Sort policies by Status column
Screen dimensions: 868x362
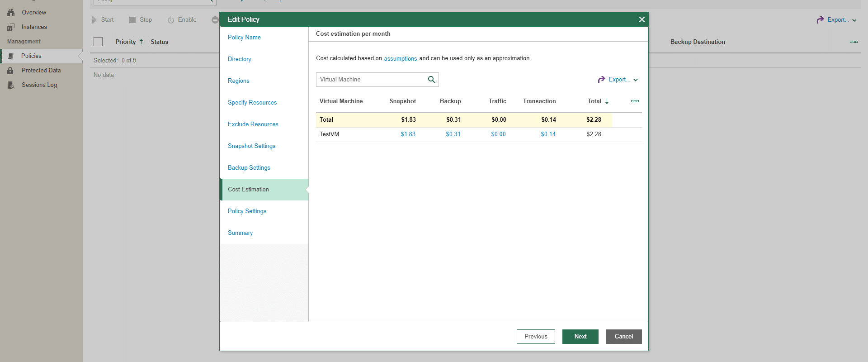pyautogui.click(x=160, y=42)
